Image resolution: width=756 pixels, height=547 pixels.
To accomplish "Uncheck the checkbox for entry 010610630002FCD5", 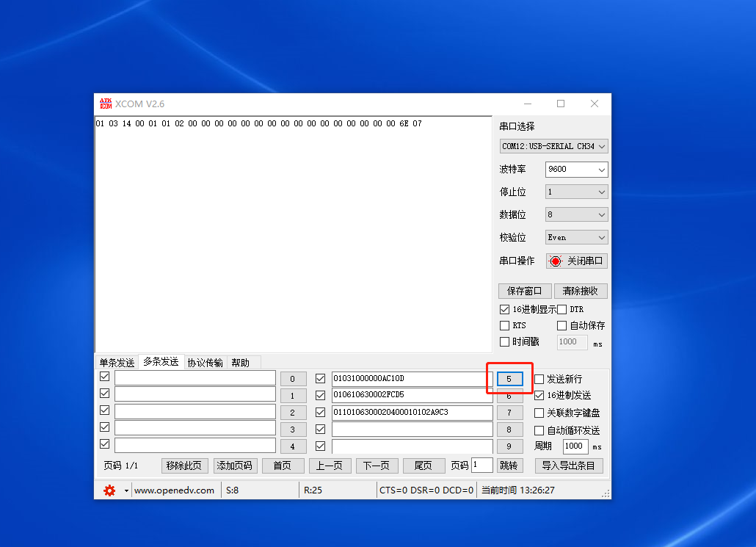I will [320, 396].
